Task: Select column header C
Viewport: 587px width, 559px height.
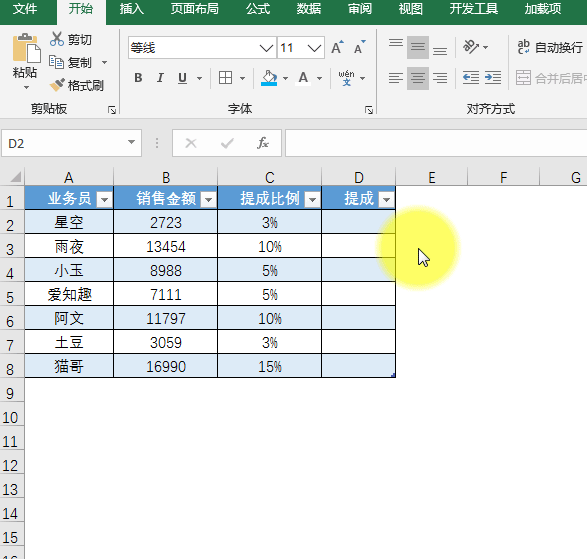Action: [270, 177]
